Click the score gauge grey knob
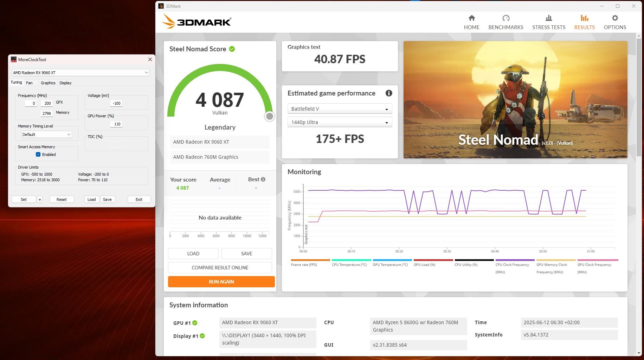The height and width of the screenshot is (360, 644). click(x=269, y=116)
